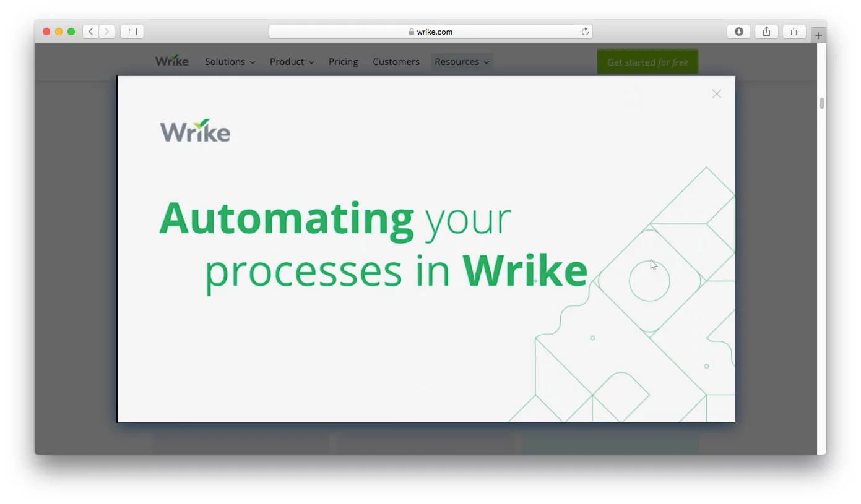Click the Wrike logo in the navigation bar
This screenshot has width=861, height=504.
[172, 61]
